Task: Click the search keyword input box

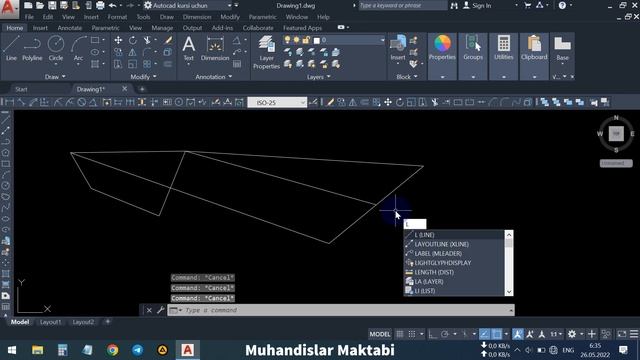Action: pyautogui.click(x=402, y=5)
